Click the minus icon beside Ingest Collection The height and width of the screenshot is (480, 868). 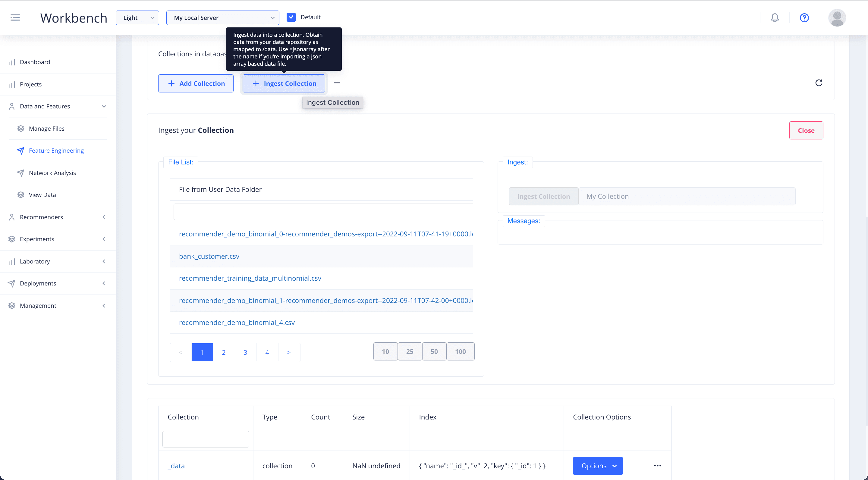pyautogui.click(x=337, y=83)
